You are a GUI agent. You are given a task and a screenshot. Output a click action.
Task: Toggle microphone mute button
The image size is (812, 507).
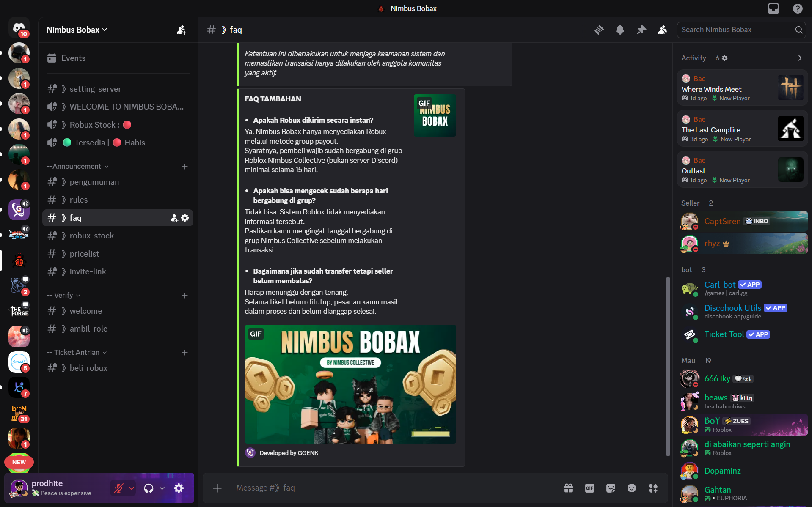118,488
